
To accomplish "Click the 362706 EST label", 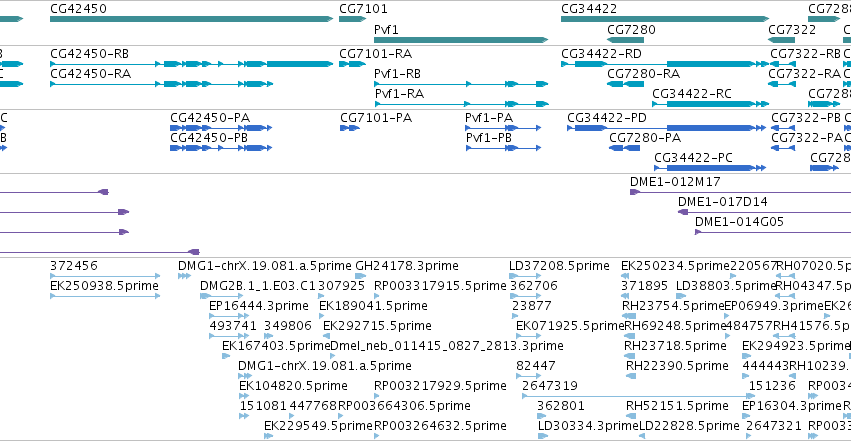I will [x=534, y=286].
